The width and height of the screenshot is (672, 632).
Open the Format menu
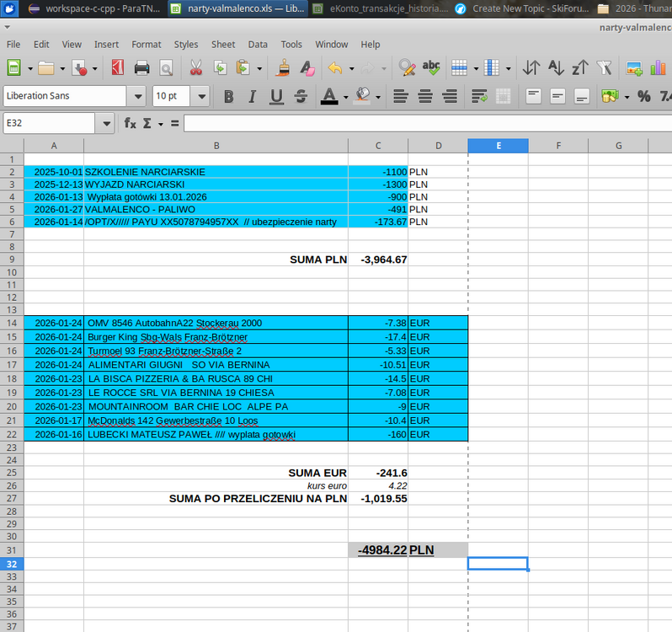[146, 44]
